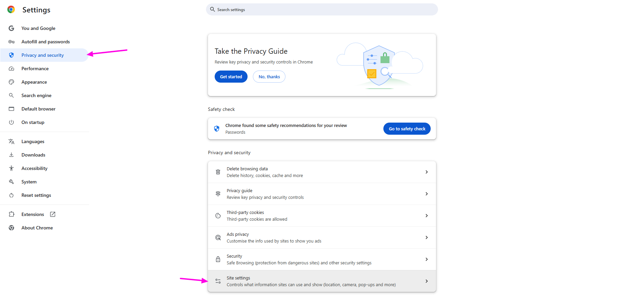Click the Appearance palette icon
The image size is (644, 306).
[x=11, y=82]
